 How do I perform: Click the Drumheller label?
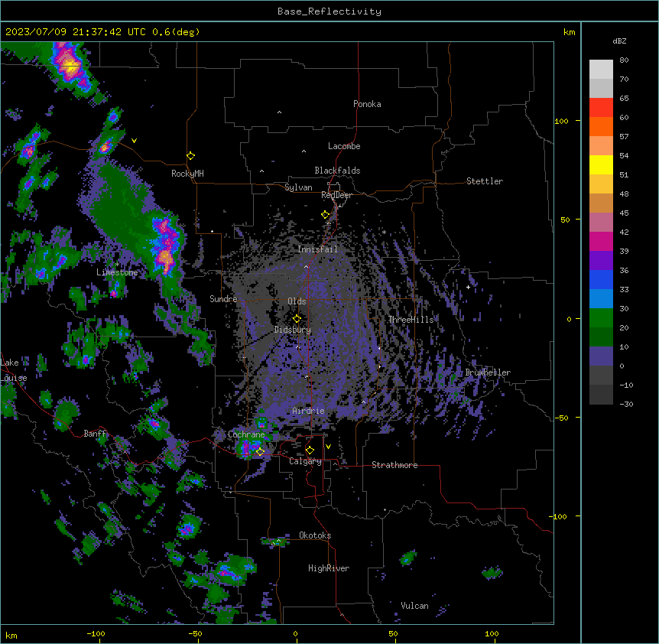[488, 372]
